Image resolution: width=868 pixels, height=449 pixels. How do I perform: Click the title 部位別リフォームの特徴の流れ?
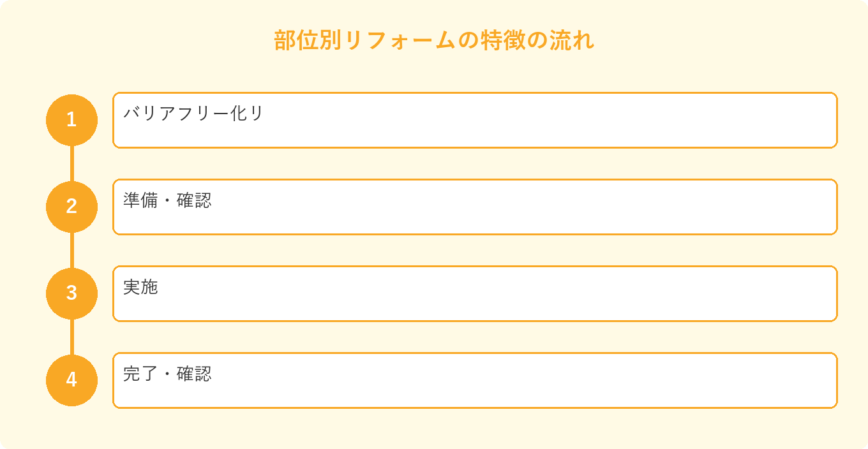click(434, 40)
